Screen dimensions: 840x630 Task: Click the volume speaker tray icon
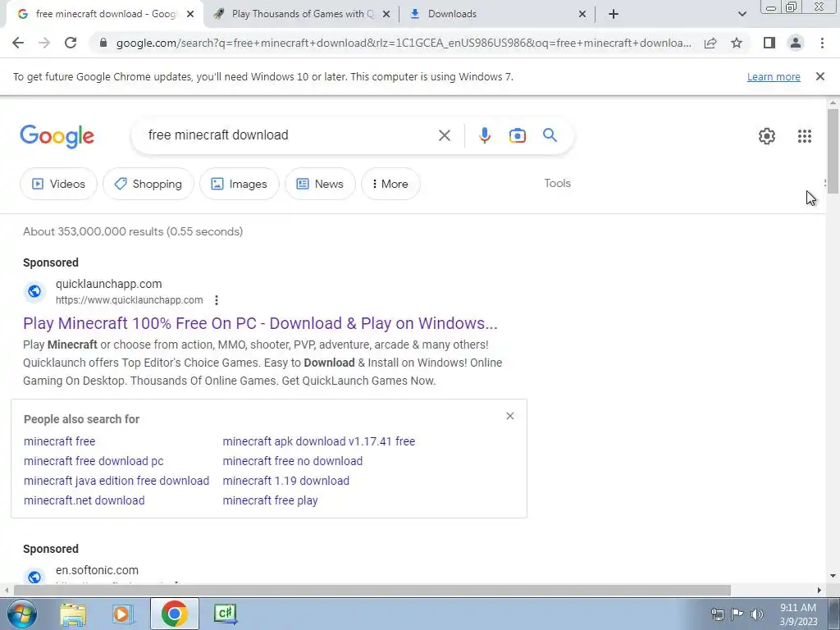756,614
